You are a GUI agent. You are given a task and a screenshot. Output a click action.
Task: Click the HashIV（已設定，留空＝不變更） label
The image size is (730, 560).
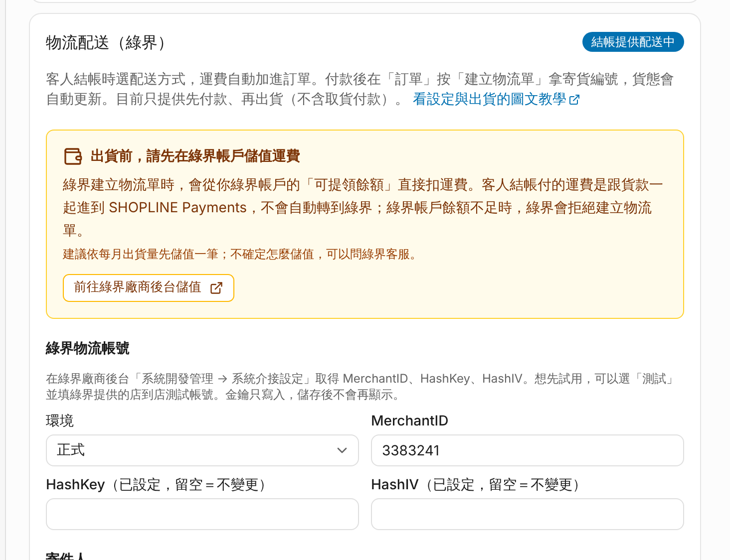pyautogui.click(x=476, y=485)
